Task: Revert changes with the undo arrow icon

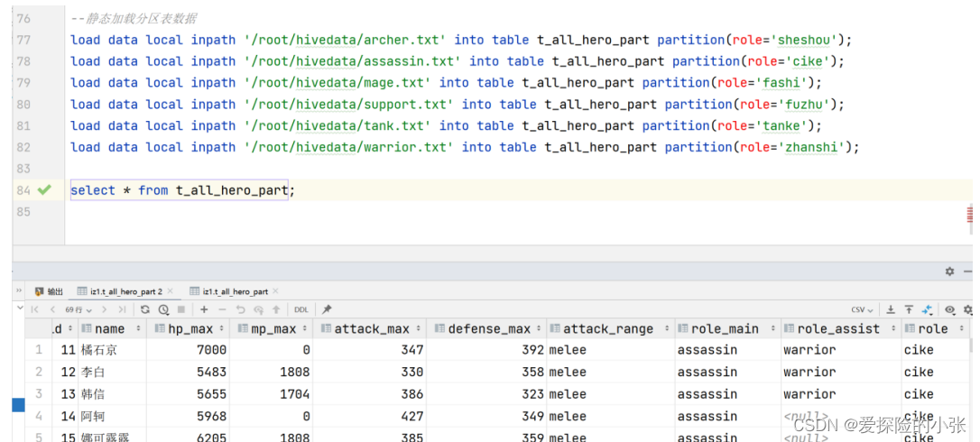Action: point(240,309)
